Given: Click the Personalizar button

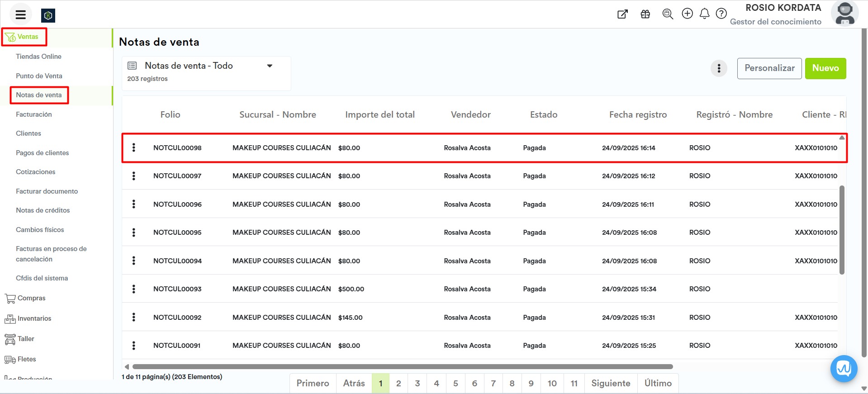Looking at the screenshot, I should pos(769,68).
